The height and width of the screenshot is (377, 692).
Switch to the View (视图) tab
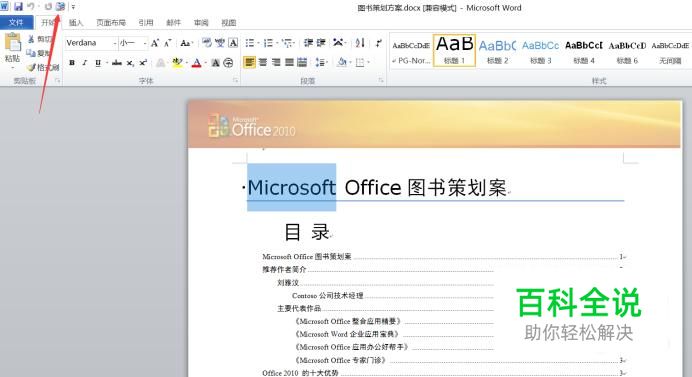229,23
